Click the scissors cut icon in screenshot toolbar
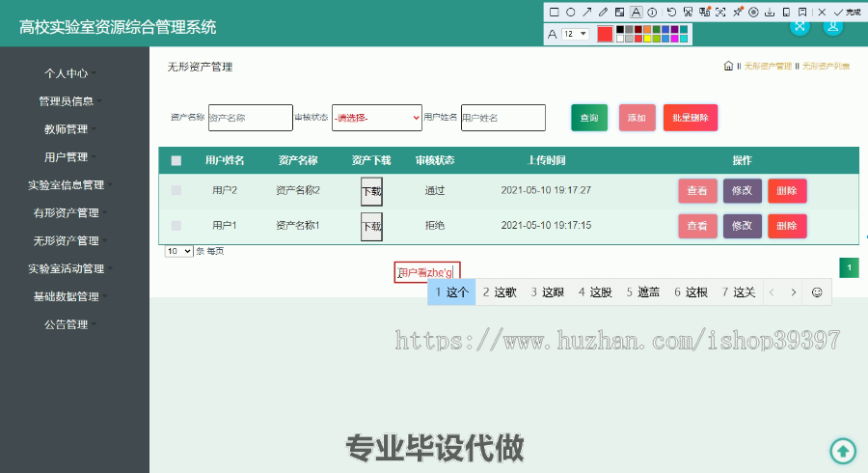 click(688, 12)
